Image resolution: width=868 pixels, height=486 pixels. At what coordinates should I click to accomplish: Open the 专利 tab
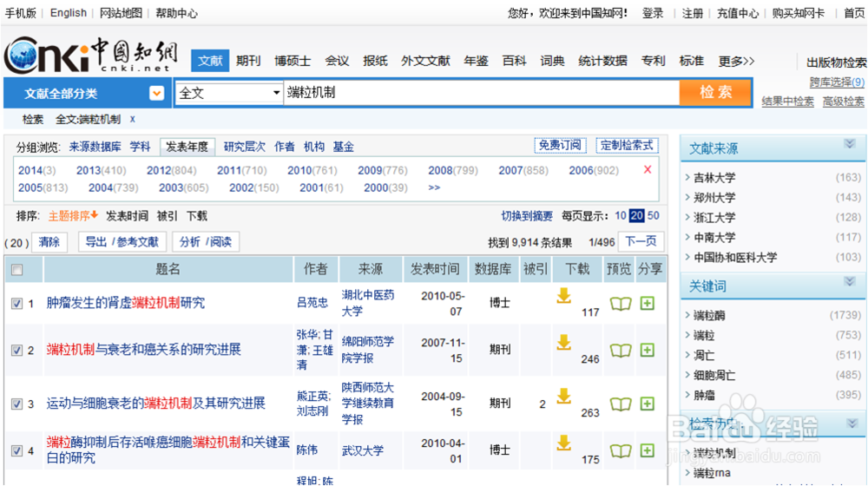(654, 61)
